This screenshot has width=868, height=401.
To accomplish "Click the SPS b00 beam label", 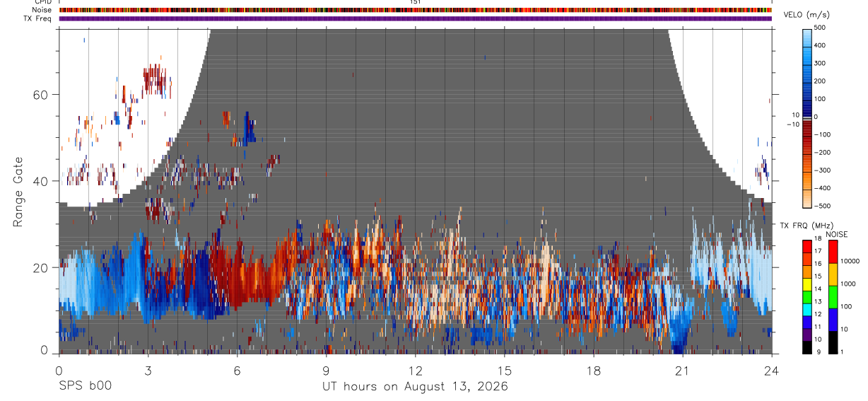I will point(85,386).
